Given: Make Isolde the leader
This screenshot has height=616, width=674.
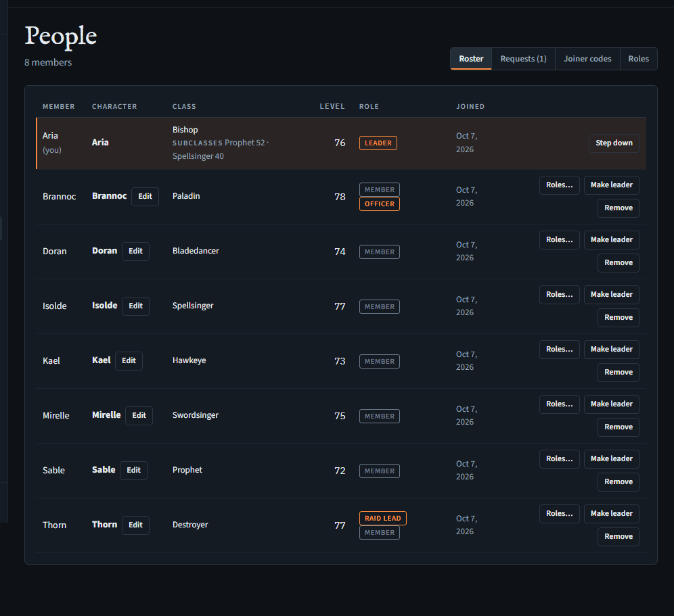Looking at the screenshot, I should point(611,295).
